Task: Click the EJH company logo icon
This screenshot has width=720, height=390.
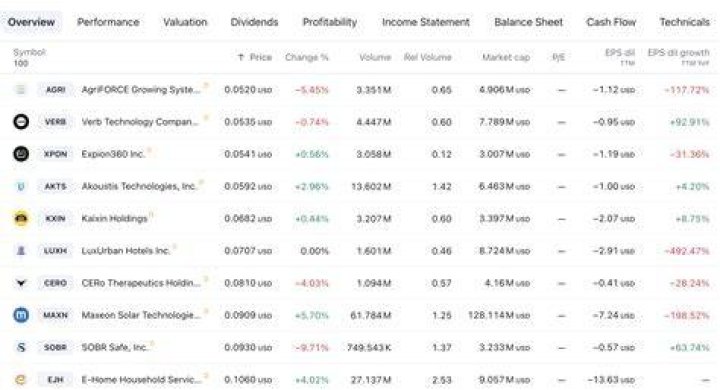Action: [21, 379]
